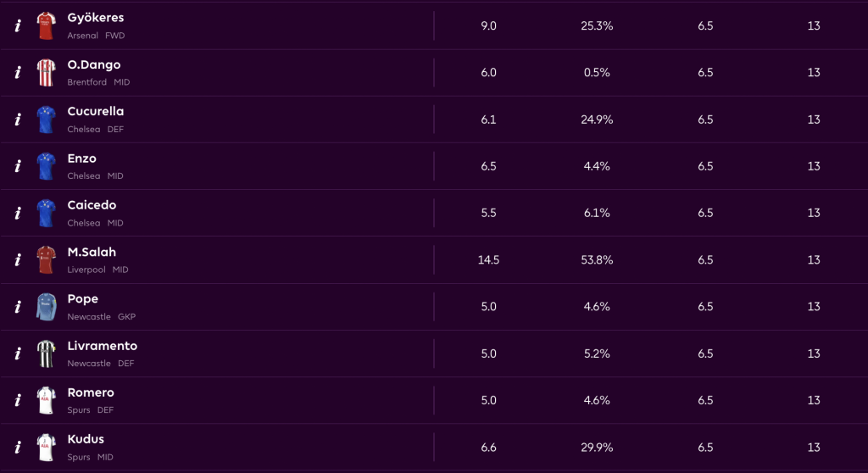Select the Kudus player name
This screenshot has width=868, height=473.
(x=86, y=440)
